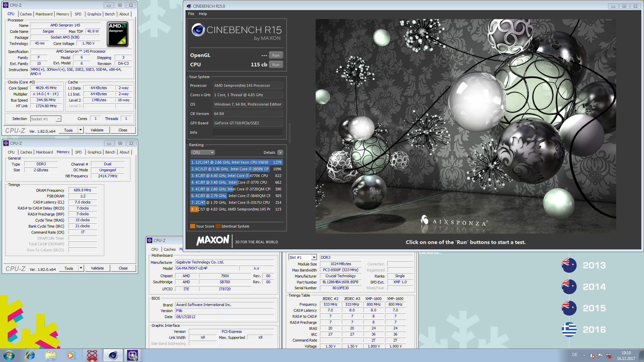Click the Info input field in Cinebench

pyautogui.click(x=248, y=132)
